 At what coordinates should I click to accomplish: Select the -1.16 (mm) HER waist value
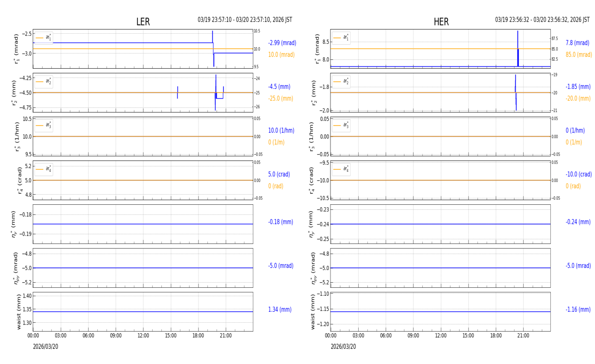click(578, 310)
